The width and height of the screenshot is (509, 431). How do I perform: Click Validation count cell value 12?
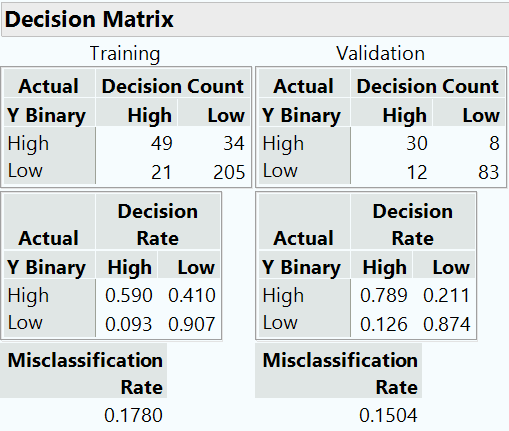click(417, 172)
